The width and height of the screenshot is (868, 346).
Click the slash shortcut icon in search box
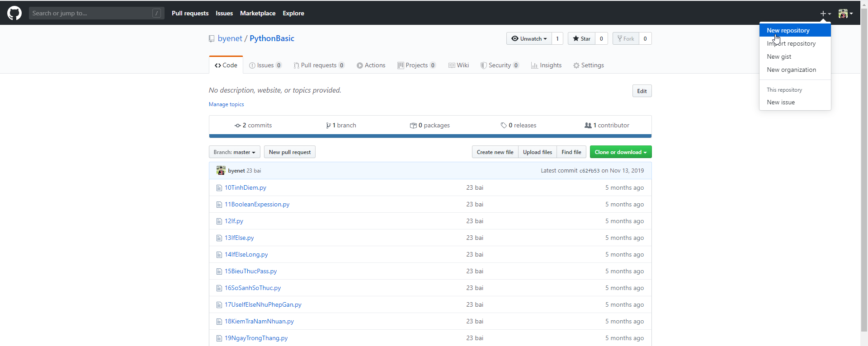tap(156, 13)
